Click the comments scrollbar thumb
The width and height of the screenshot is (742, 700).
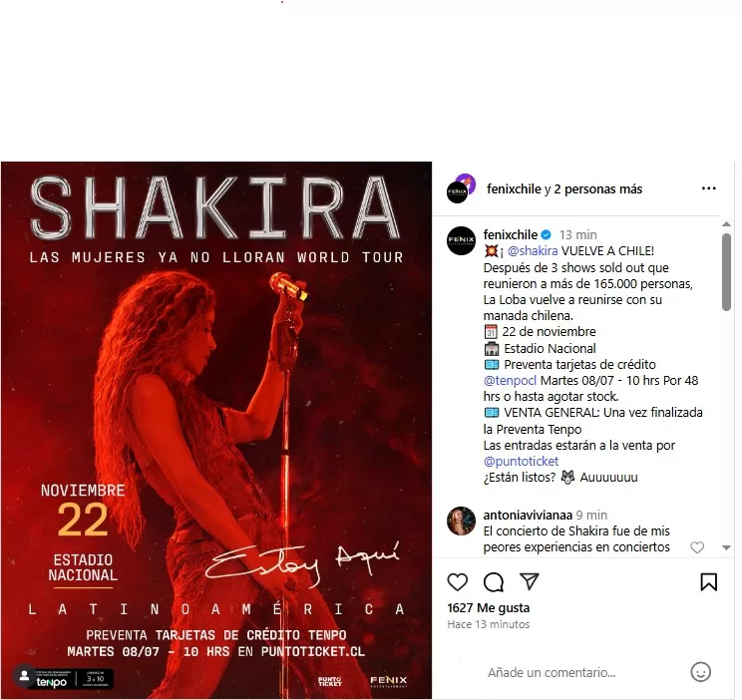[x=726, y=272]
